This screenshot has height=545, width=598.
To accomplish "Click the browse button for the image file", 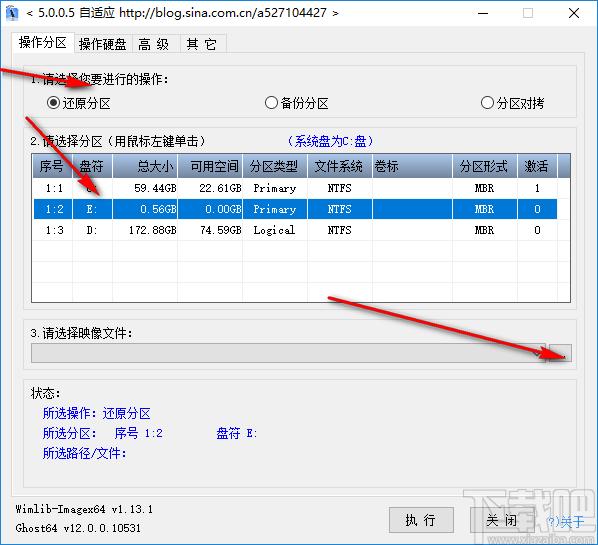I will [x=560, y=353].
